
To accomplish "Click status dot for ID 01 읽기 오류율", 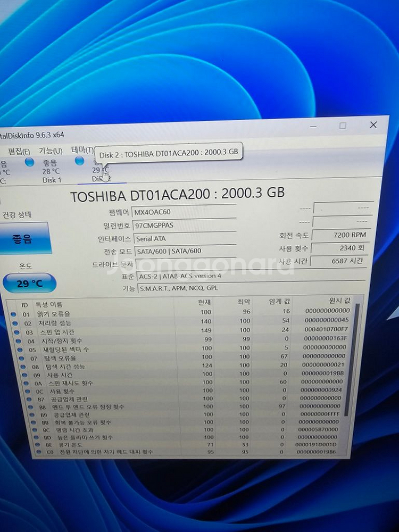I will (x=14, y=314).
